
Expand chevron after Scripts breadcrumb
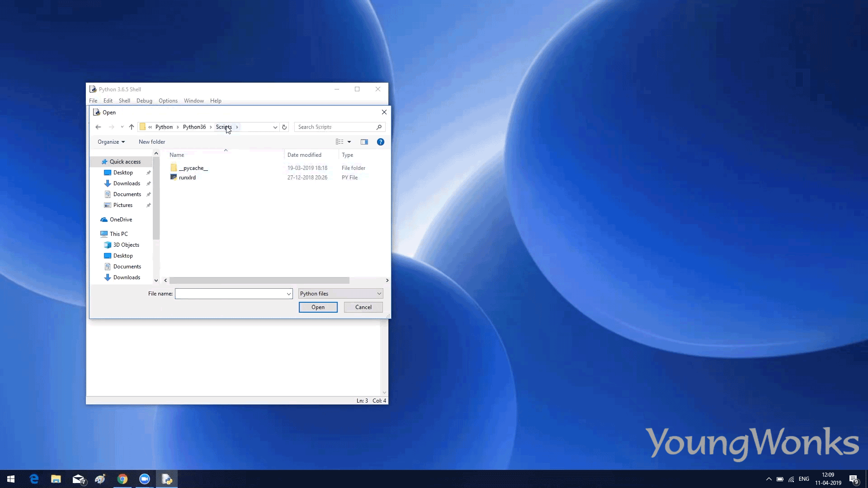pos(237,127)
